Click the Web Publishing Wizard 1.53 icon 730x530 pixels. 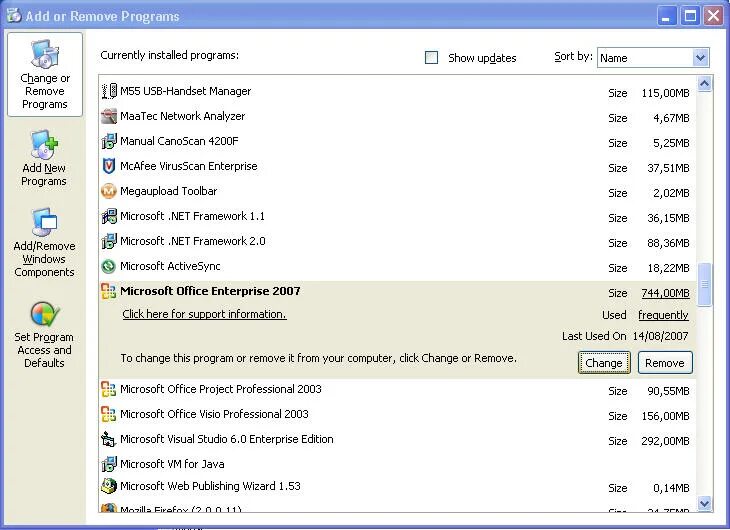(109, 486)
